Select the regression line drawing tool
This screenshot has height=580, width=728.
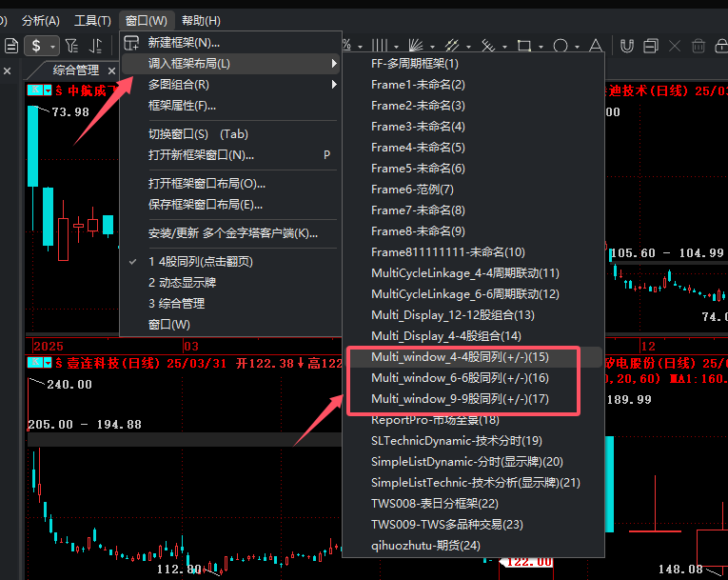coord(488,46)
